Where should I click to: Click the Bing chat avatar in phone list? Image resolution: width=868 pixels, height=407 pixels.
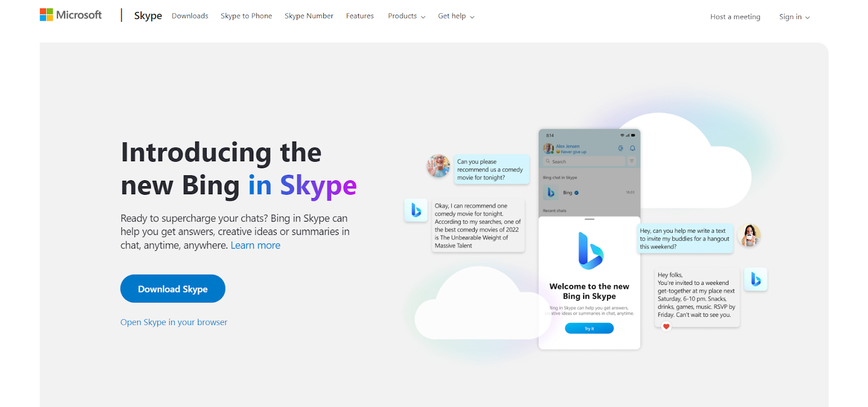[551, 193]
